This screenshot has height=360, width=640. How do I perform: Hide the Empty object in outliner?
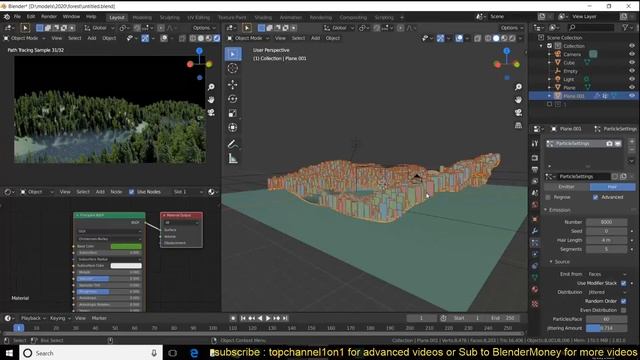632,71
